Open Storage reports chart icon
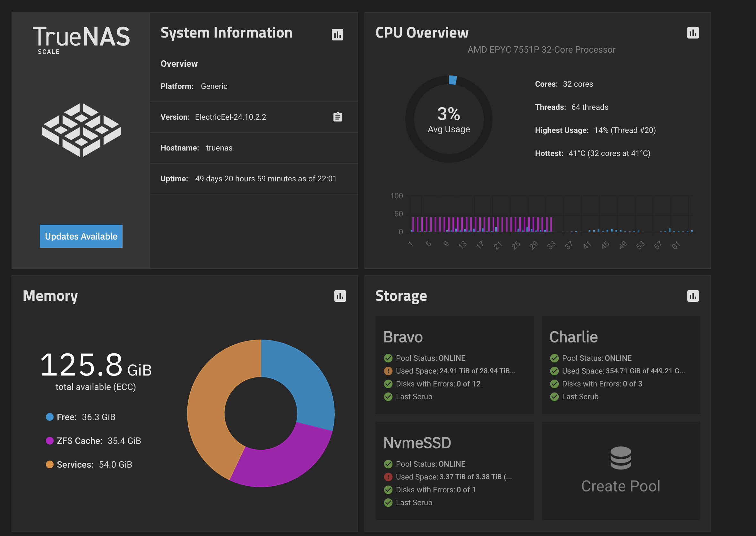756x536 pixels. [x=693, y=296]
